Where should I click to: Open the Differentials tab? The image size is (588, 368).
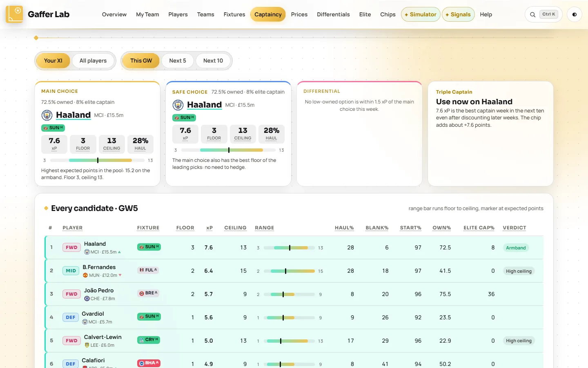coord(333,14)
